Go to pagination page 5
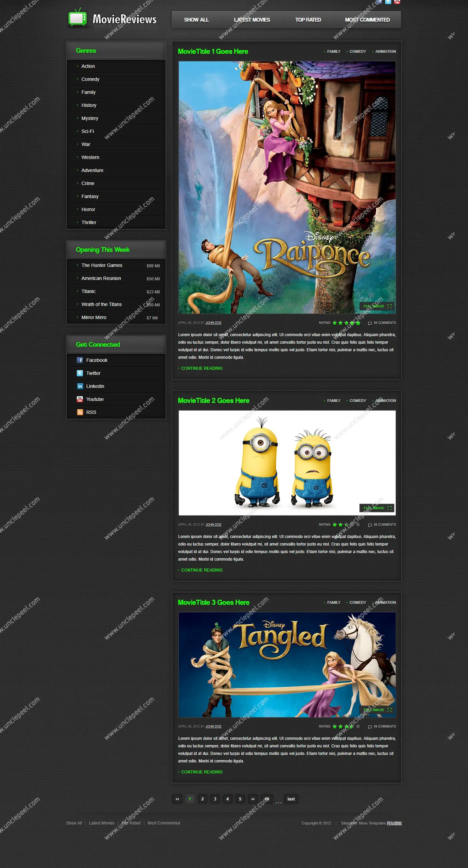 coord(240,799)
